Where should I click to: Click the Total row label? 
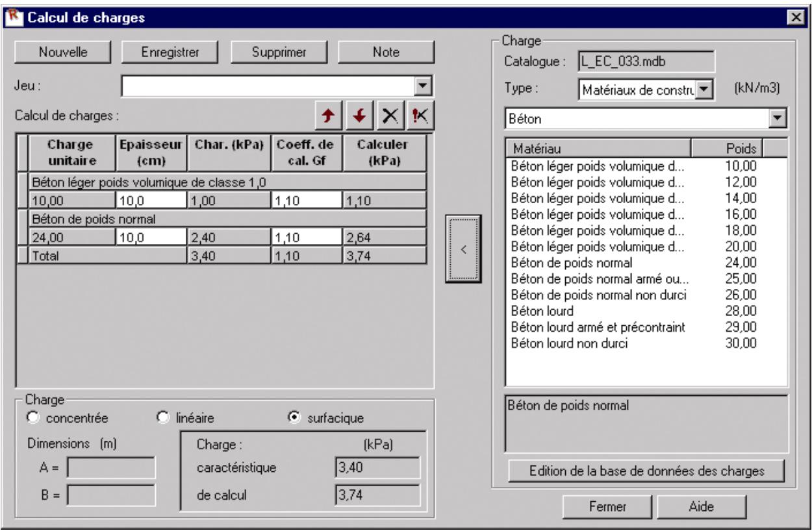coord(108,255)
